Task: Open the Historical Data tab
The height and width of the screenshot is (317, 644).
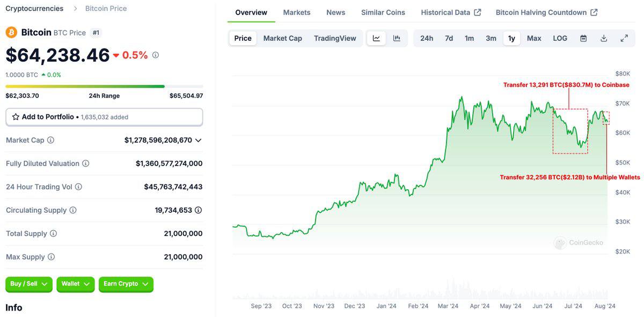Action: (x=450, y=12)
